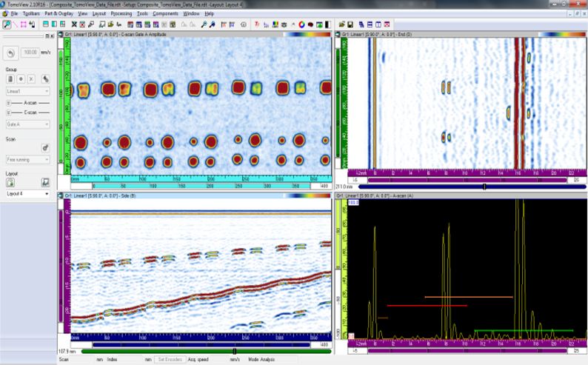Click the color palette bar above C-scan view

[305, 33]
